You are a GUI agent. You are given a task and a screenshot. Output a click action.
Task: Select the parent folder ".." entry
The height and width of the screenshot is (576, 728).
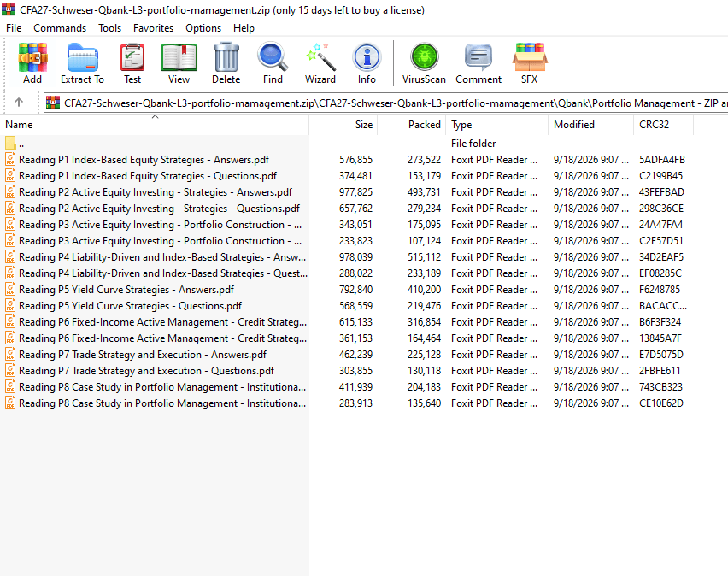click(21, 144)
